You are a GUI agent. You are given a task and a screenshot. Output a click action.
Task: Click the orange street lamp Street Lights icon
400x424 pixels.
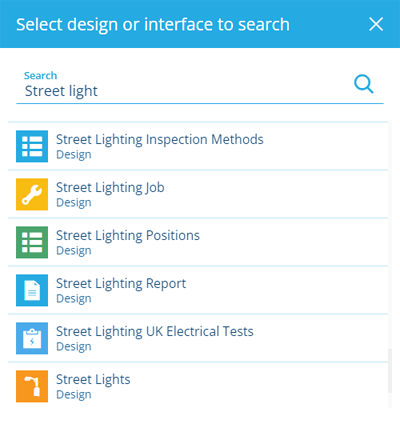(32, 386)
